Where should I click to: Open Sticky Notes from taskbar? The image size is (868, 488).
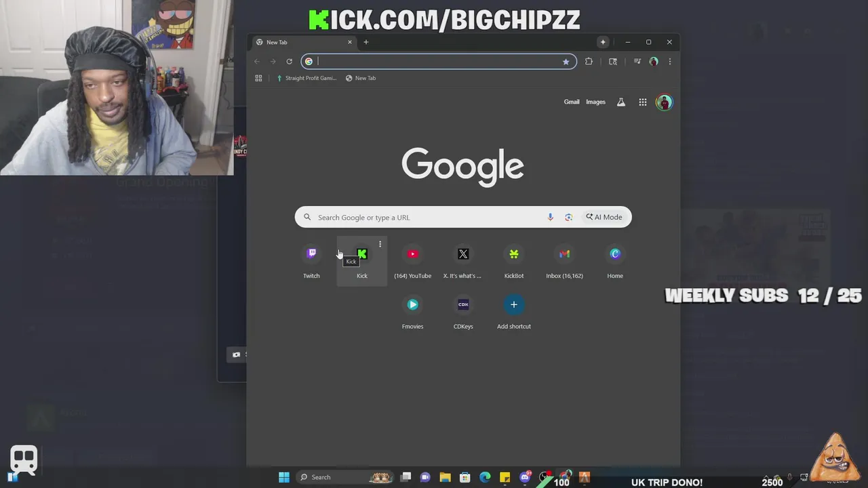coord(505,477)
